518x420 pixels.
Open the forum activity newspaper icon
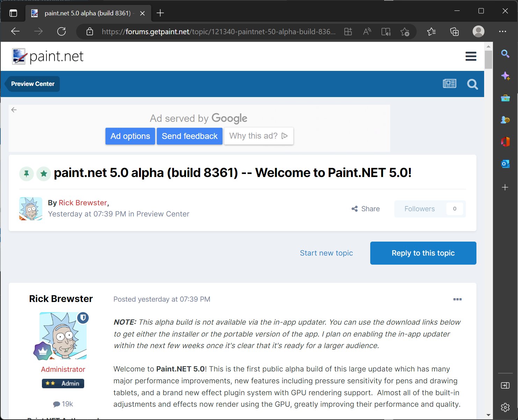point(450,84)
